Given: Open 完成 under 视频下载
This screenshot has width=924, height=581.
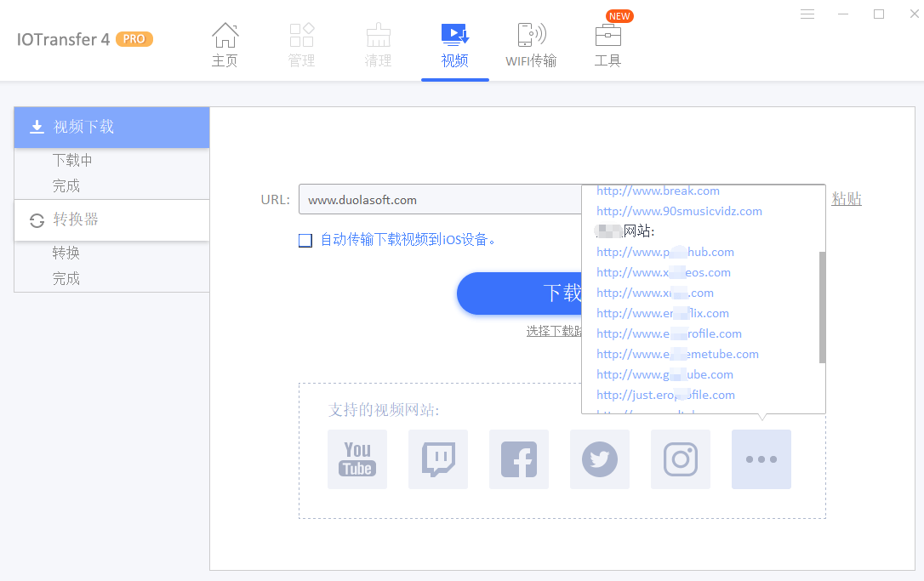Looking at the screenshot, I should (x=66, y=186).
